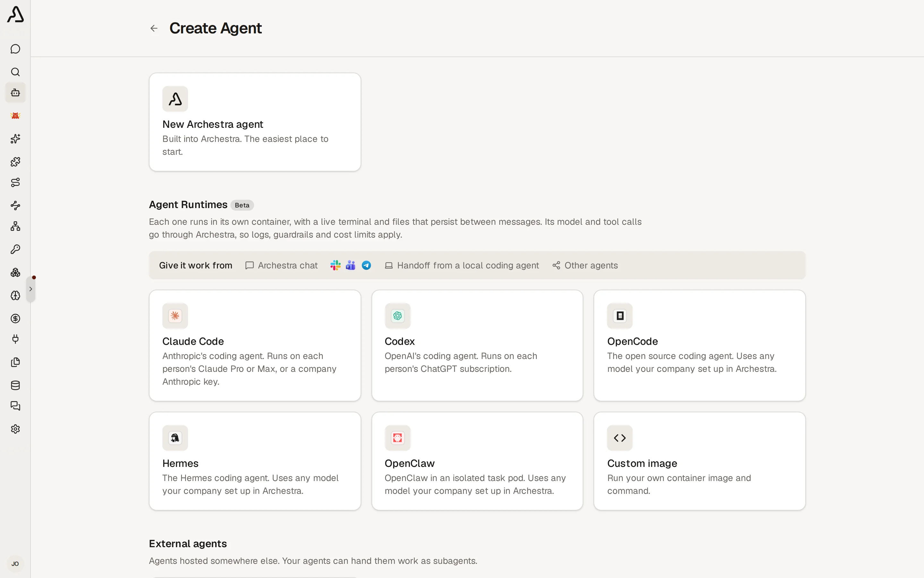Click the Archestra logo icon on agent card
Viewport: 924px width, 578px height.
(x=175, y=99)
